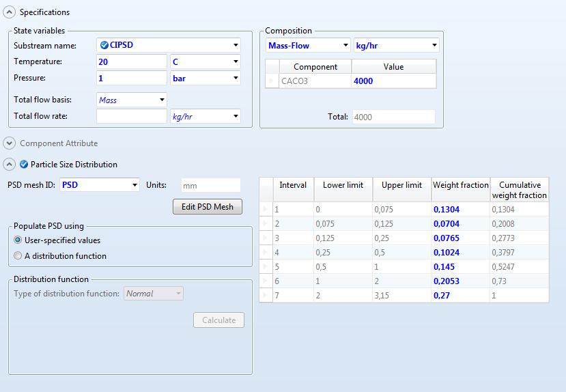This screenshot has width=566, height=392.
Task: Click upper limit cell 0,125 in interval 2
Action: [401, 224]
